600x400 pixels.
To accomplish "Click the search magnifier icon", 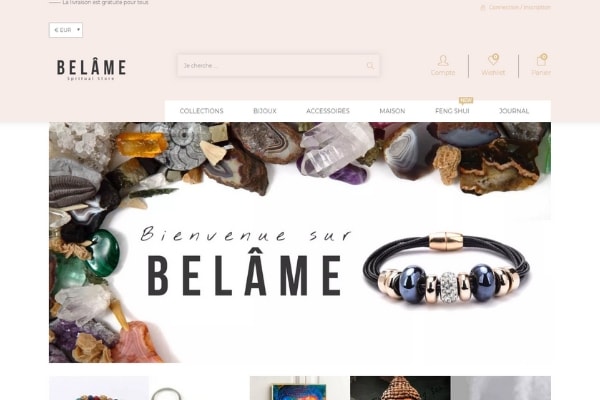I will (370, 65).
